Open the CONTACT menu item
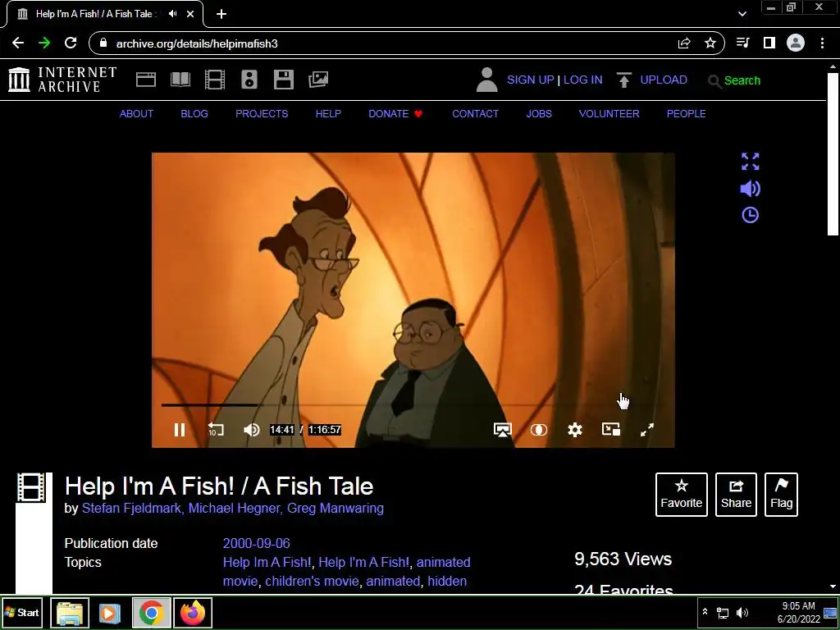 tap(475, 113)
